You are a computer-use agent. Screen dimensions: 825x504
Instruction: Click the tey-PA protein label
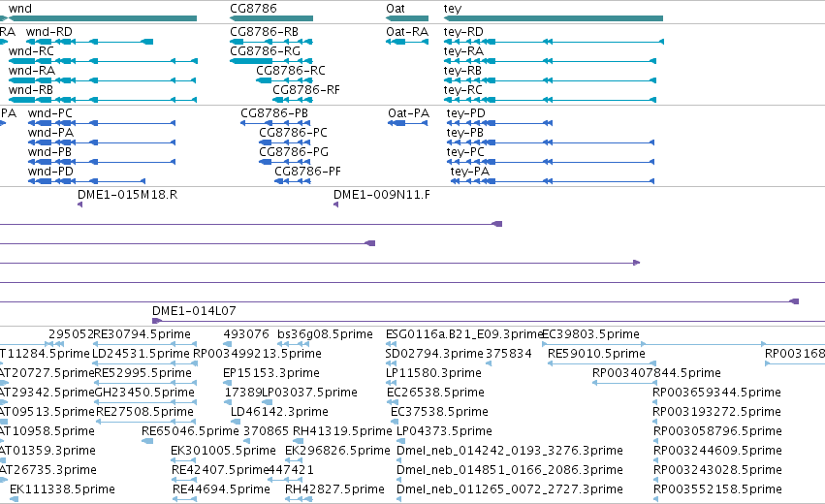coord(470,172)
